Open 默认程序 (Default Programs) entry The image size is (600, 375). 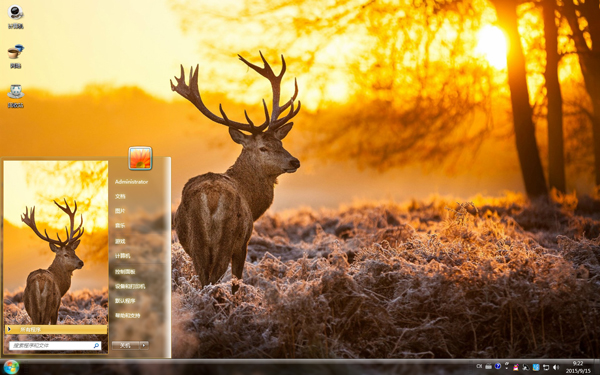coord(125,301)
